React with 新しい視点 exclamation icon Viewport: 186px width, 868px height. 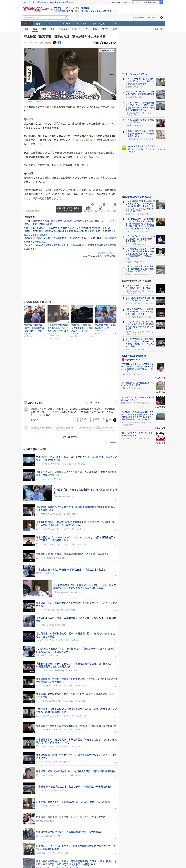112,208
